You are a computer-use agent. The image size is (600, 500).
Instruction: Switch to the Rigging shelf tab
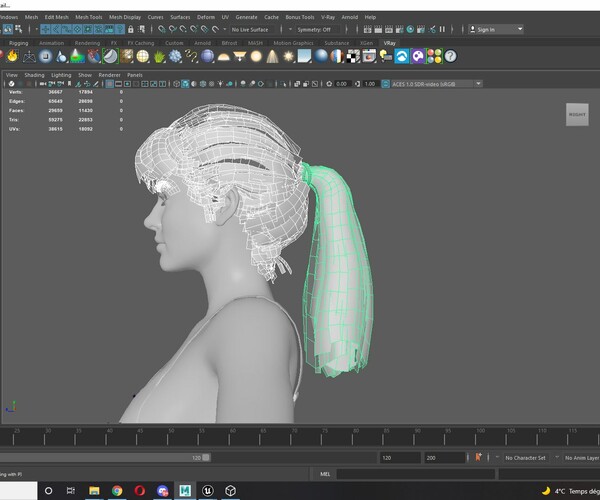pyautogui.click(x=18, y=43)
